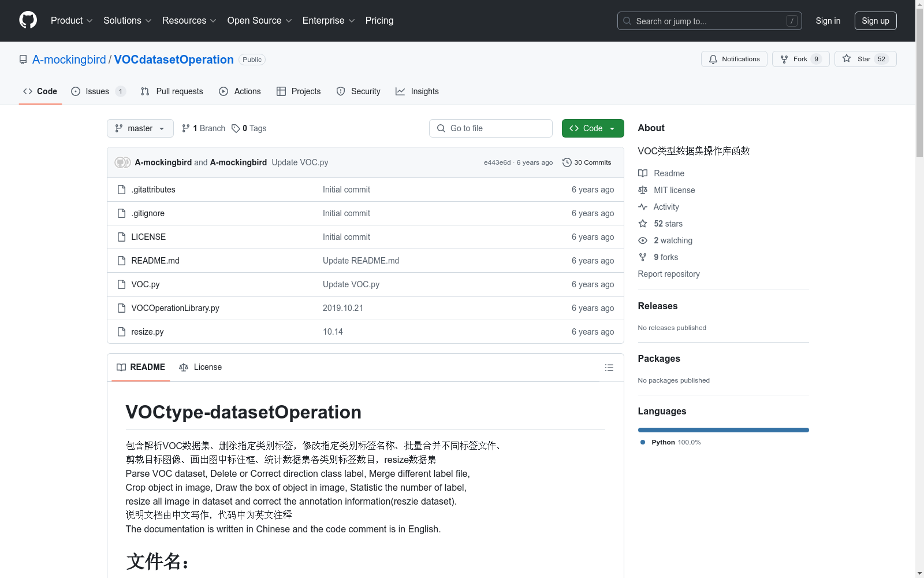Switch to the Insights tab
924x578 pixels.
coord(417,91)
